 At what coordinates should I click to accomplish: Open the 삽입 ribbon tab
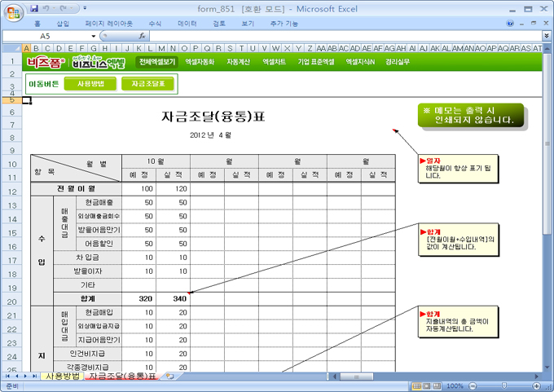pyautogui.click(x=63, y=24)
